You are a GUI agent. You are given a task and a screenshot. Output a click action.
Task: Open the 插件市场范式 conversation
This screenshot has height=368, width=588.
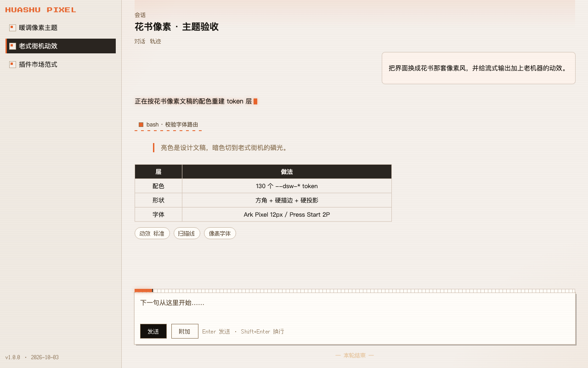61,64
